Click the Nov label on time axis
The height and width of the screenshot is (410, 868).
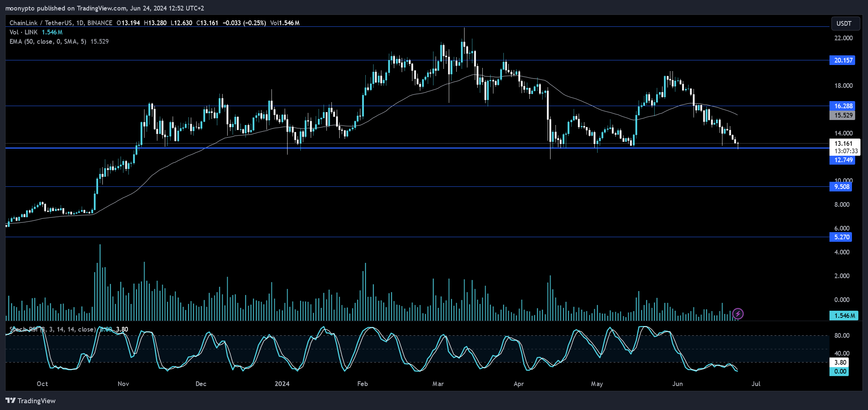[123, 384]
